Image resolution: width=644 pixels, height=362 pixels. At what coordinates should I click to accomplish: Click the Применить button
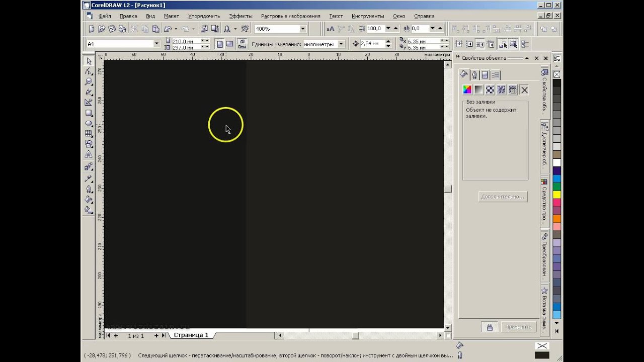(518, 327)
